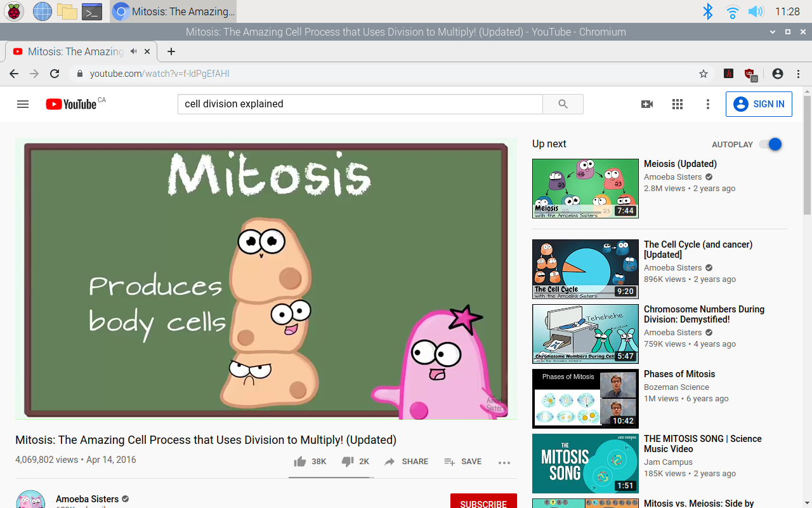Click the search magnifier icon
Image resolution: width=812 pixels, height=508 pixels.
[x=562, y=104]
